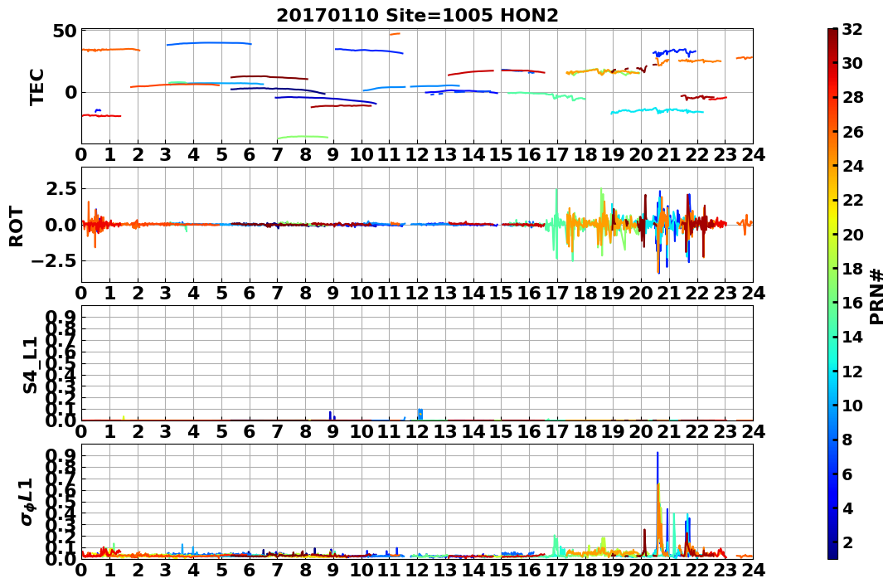The height and width of the screenshot is (588, 893).
Task: Click the cyan TEC trace between hours 19 and 22
Action: pos(657,110)
